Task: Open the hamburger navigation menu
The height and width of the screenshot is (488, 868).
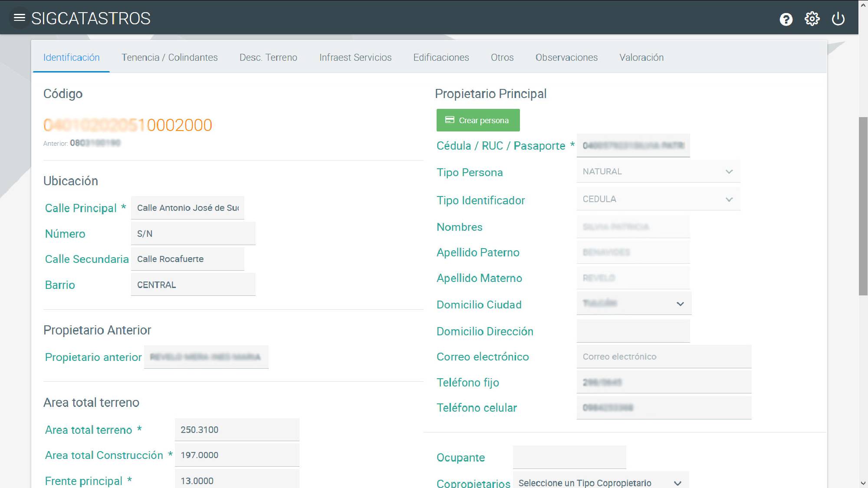Action: [x=20, y=18]
